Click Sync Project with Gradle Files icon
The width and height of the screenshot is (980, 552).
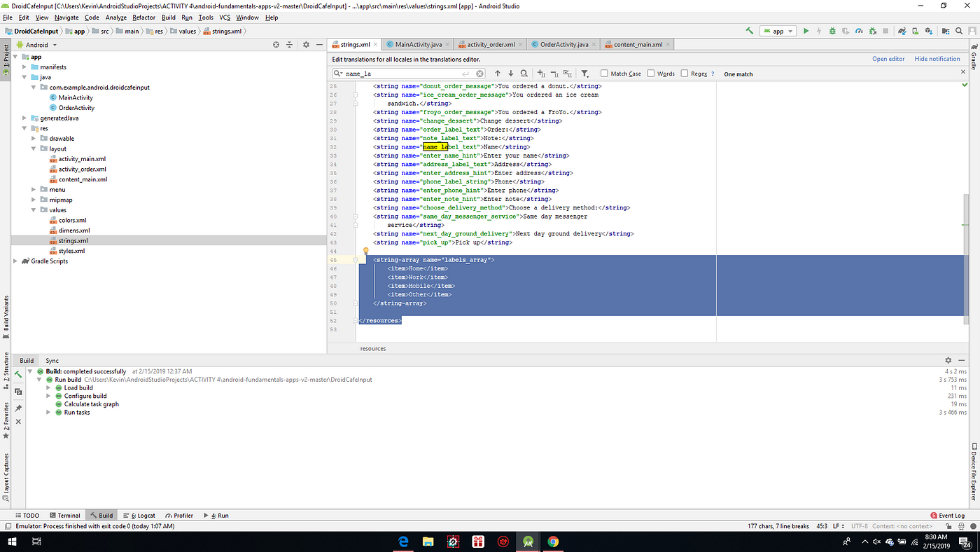903,31
